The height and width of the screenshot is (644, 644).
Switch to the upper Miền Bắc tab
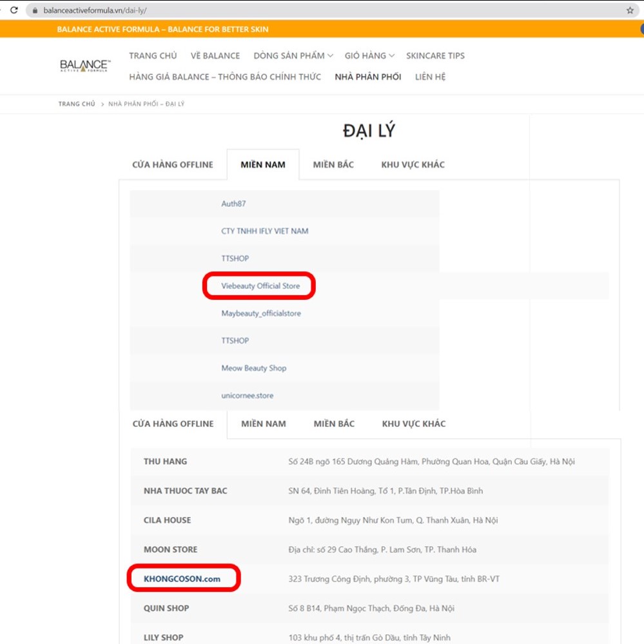(x=333, y=164)
